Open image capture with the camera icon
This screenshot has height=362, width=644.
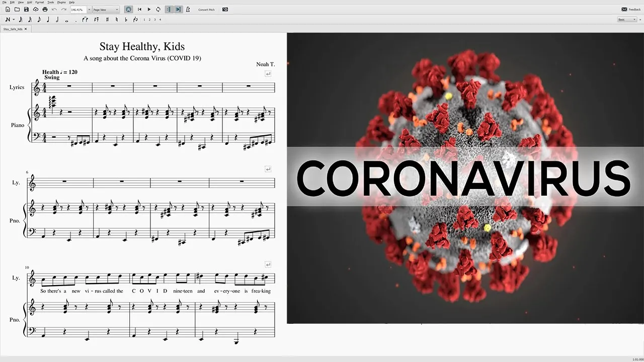tap(225, 10)
